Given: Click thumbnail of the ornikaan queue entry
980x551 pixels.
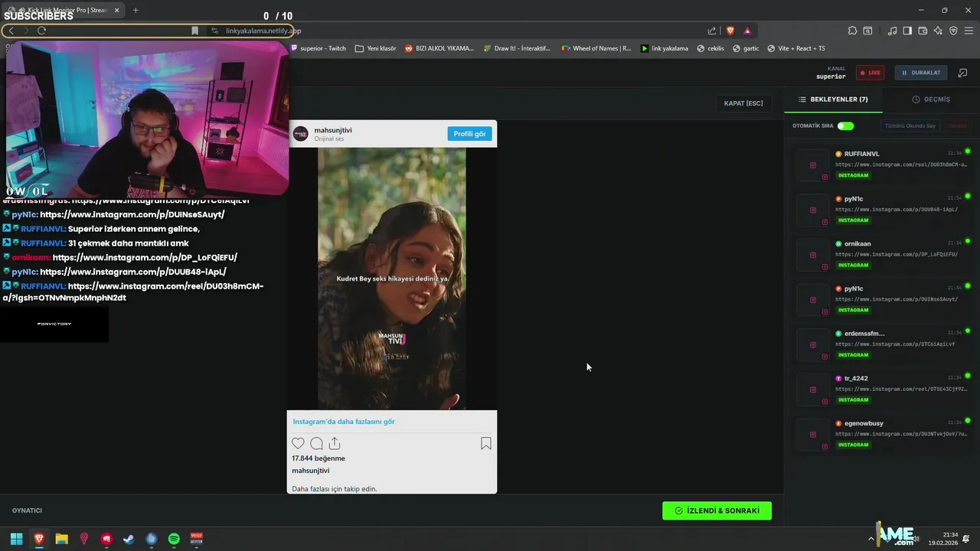Looking at the screenshot, I should tap(813, 255).
